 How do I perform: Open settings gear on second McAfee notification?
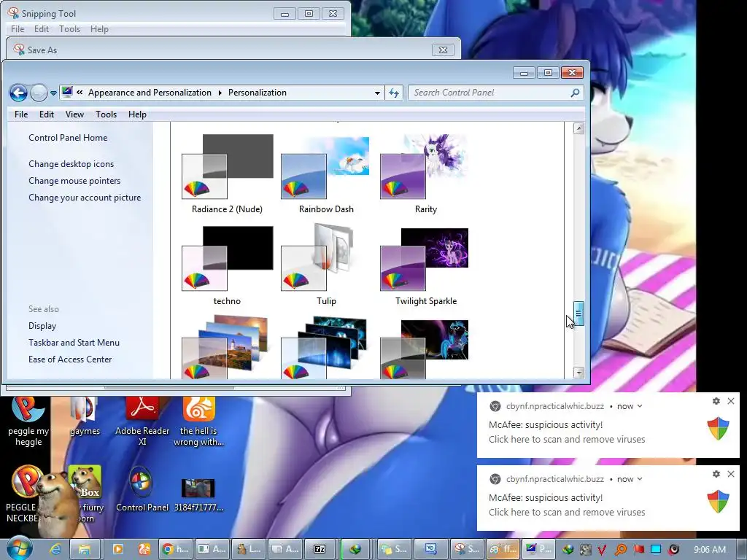coord(716,474)
